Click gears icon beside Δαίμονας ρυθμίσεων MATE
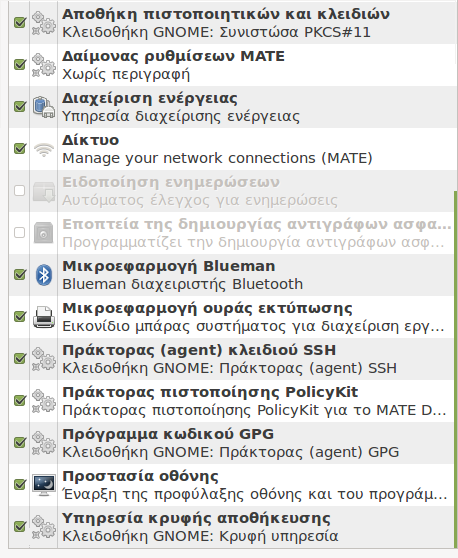 44,65
